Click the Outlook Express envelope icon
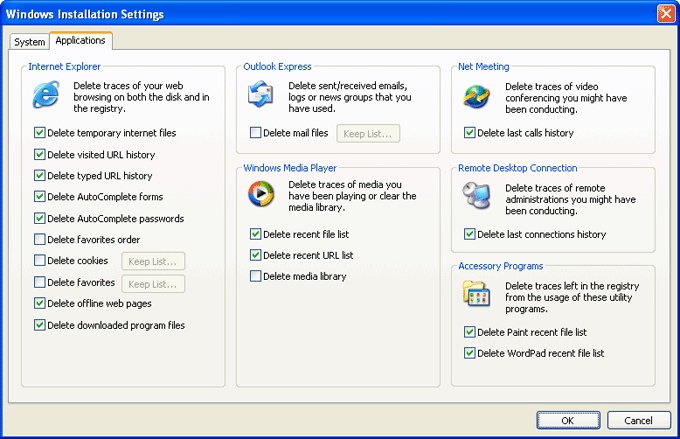Image resolution: width=680 pixels, height=439 pixels. [x=260, y=94]
